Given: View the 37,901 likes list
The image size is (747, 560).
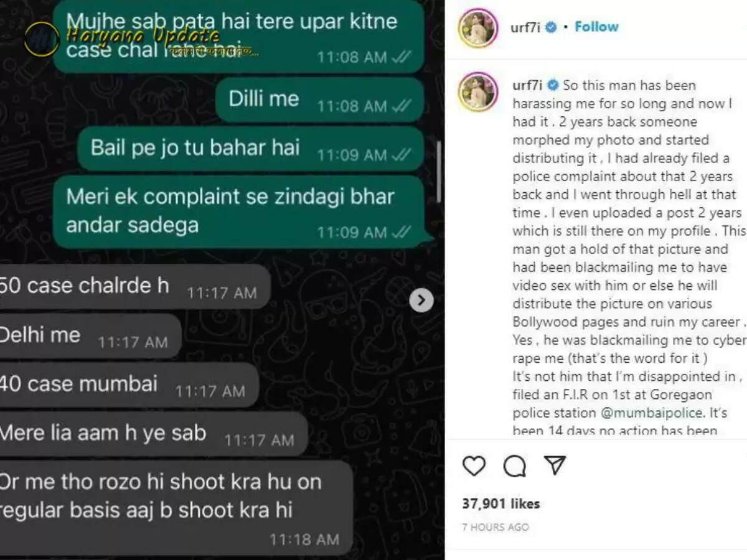Looking at the screenshot, I should pos(501,503).
